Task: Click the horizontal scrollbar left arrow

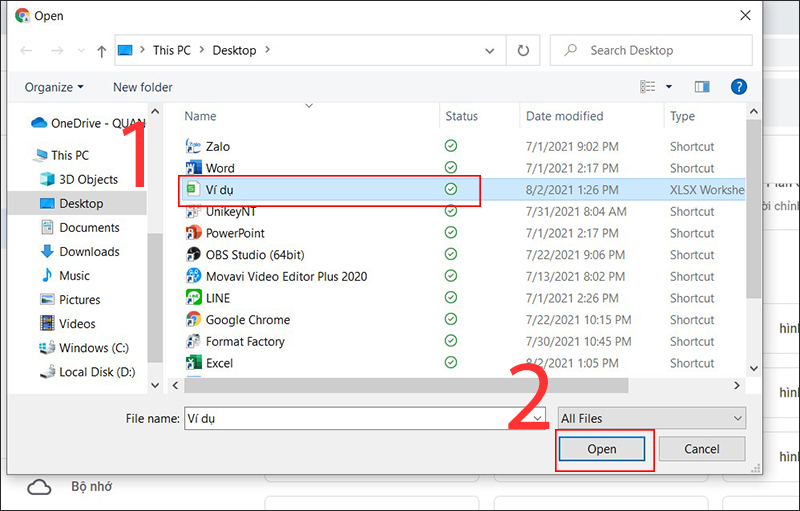Action: point(176,386)
